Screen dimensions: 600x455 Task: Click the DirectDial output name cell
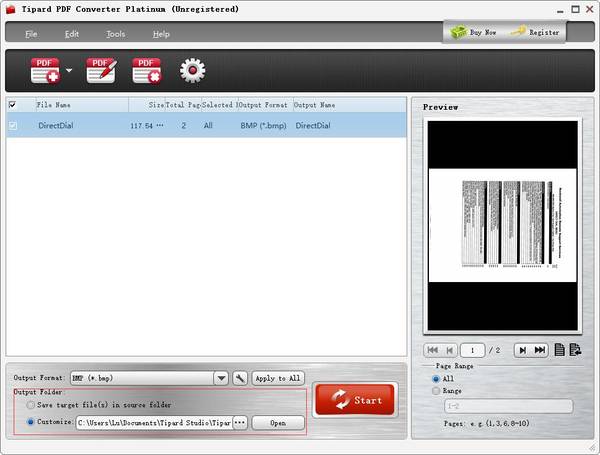313,126
